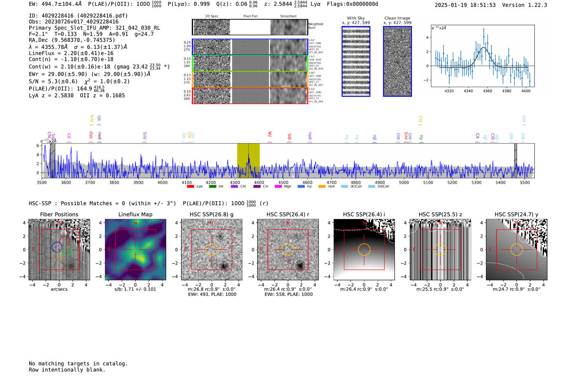
Task: Open the HSC SSP(26.4) i image
Action: 364,250
